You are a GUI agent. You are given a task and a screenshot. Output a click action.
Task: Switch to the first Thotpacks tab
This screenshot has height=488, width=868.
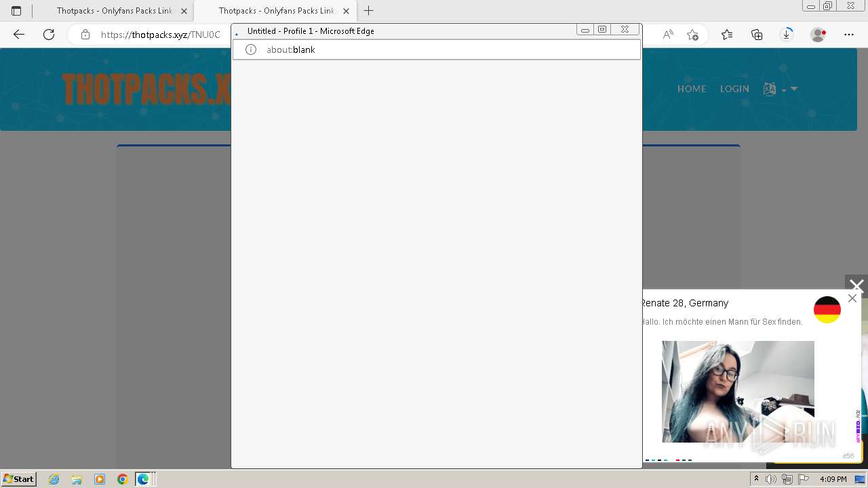113,11
